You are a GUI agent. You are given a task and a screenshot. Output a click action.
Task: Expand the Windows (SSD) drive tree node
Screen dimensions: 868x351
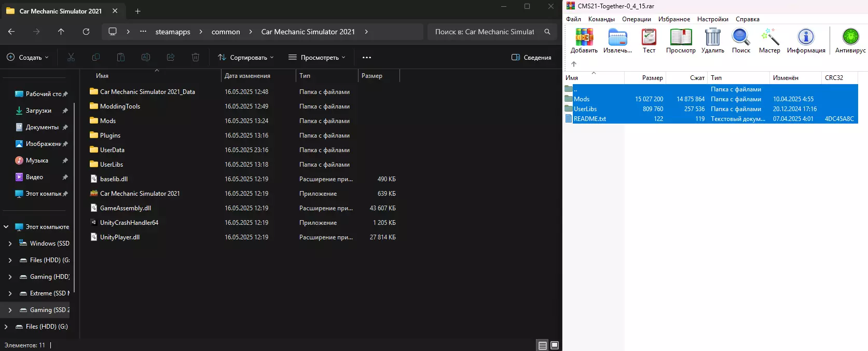pos(10,244)
